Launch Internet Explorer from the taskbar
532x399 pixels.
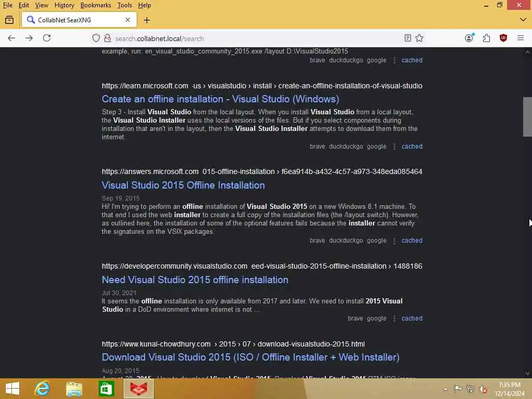43,389
